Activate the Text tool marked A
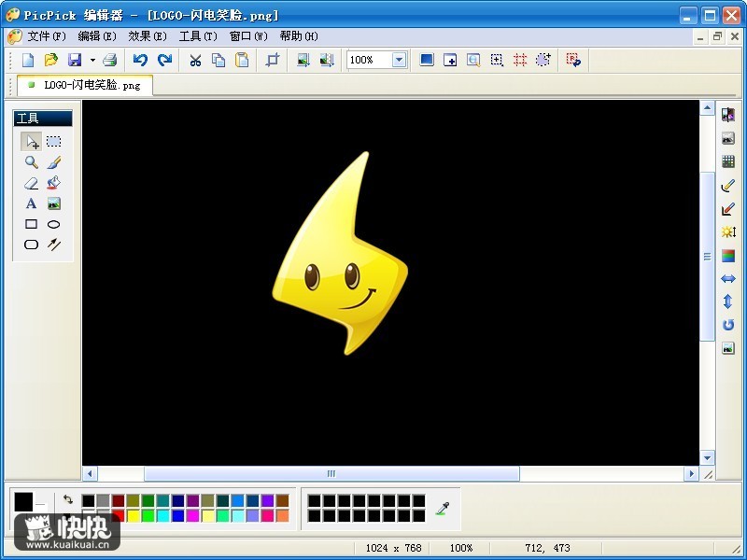This screenshot has height=560, width=747. (32, 203)
